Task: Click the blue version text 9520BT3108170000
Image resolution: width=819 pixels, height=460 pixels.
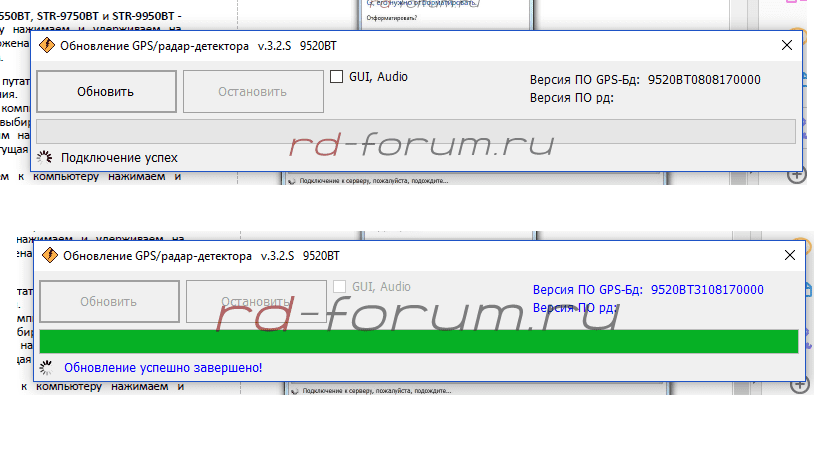Action: tap(707, 289)
